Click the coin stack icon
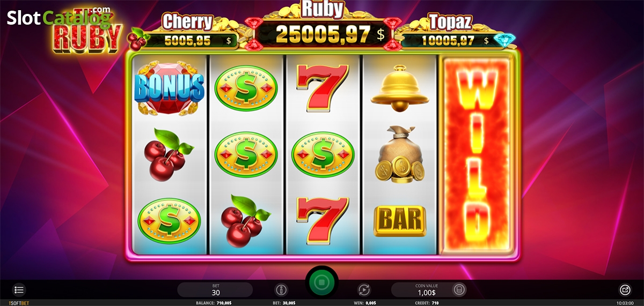 (x=459, y=290)
